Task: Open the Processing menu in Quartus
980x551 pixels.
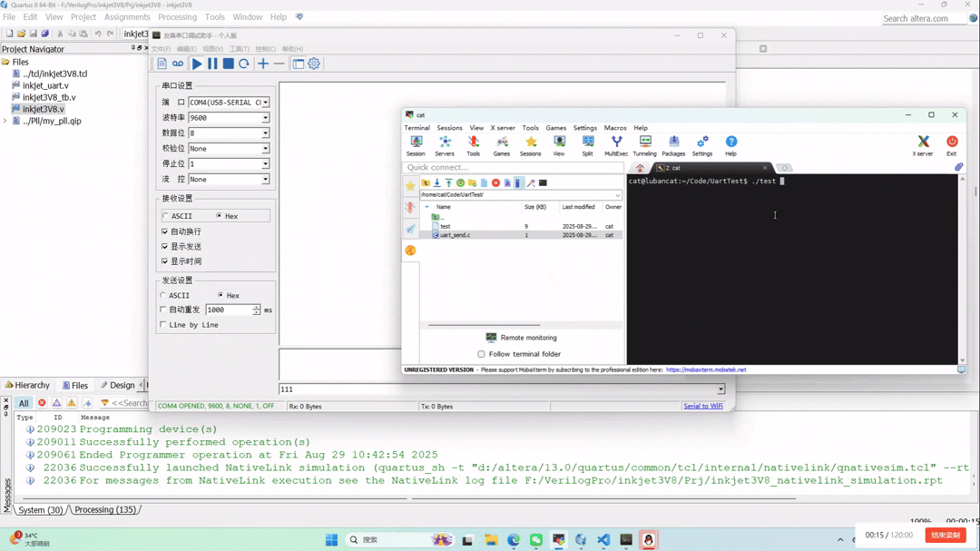Action: (x=178, y=17)
